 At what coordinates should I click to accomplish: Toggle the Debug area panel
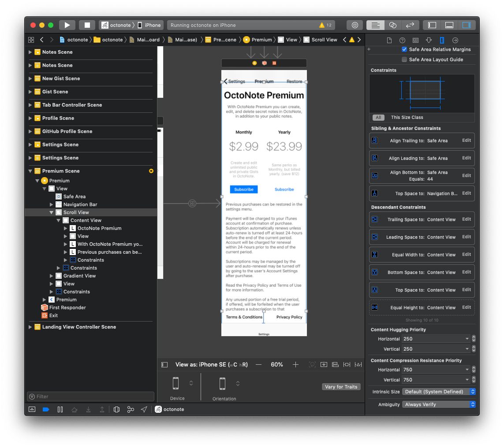click(x=449, y=25)
